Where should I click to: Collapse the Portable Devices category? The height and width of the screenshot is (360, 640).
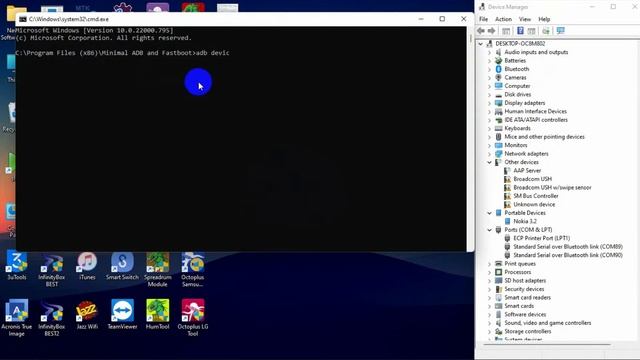(x=489, y=213)
